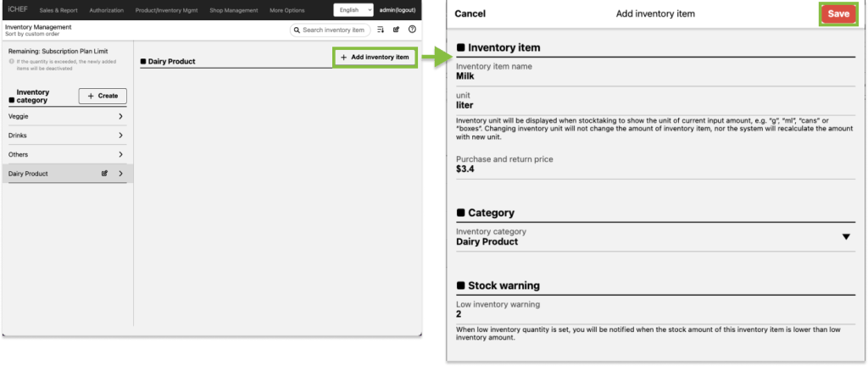Expand the Others category chevron
The height and width of the screenshot is (366, 868).
pos(121,155)
